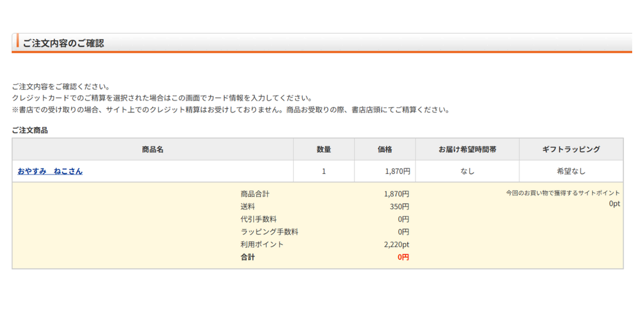Click the ギフトラッピング column header
The width and height of the screenshot is (644, 322).
click(571, 149)
